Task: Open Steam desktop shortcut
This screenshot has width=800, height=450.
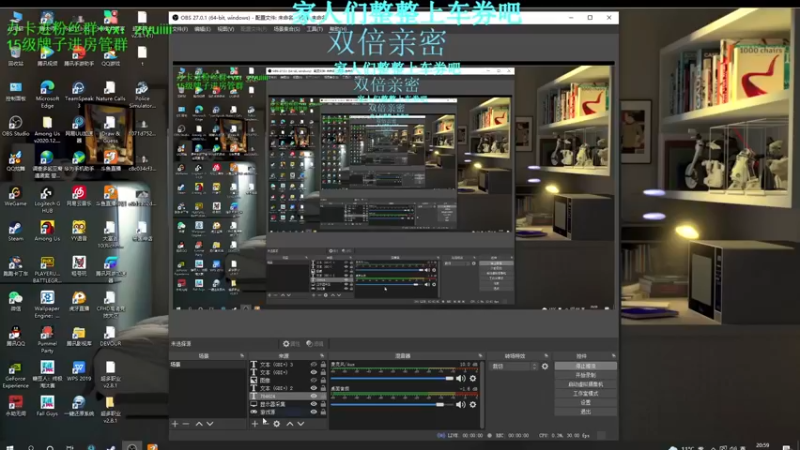Action: pos(15,231)
